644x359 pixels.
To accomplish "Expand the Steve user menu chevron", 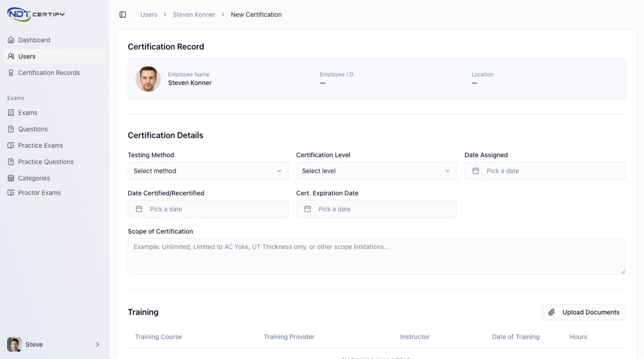I will point(97,344).
